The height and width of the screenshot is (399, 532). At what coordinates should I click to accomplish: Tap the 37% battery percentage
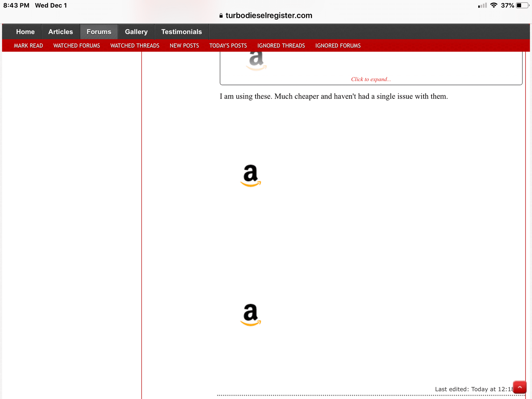507,5
